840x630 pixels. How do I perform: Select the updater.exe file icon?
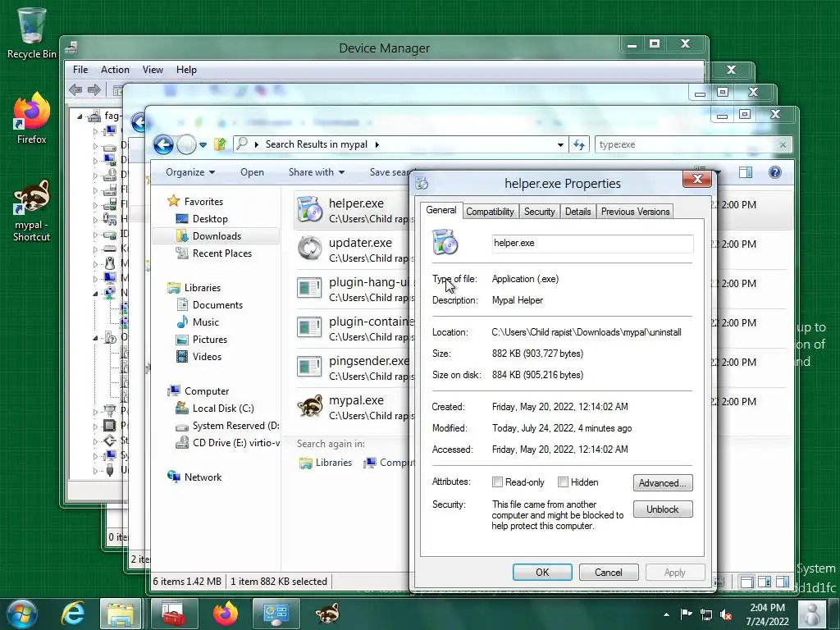309,249
